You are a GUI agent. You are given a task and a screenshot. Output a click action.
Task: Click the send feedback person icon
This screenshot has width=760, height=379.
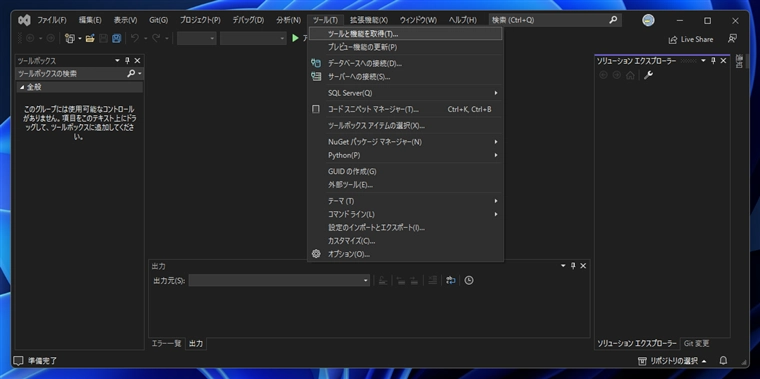coord(733,39)
